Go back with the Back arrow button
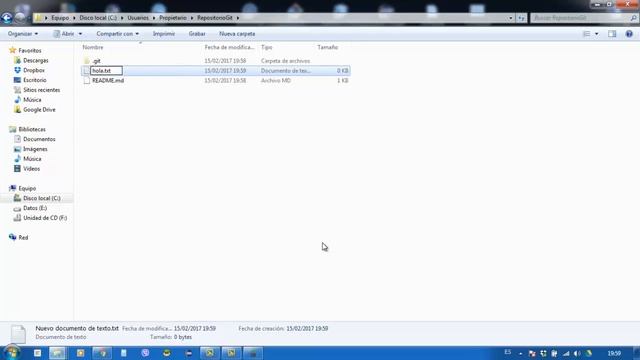 coord(7,18)
